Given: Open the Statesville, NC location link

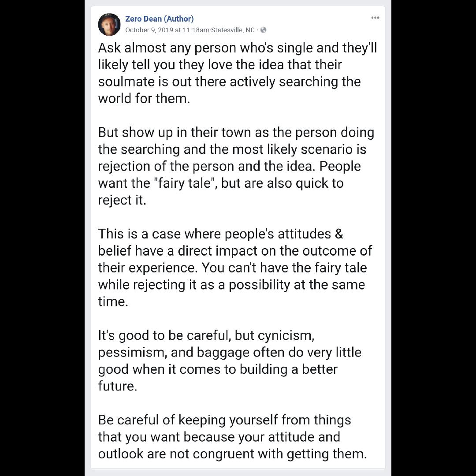Looking at the screenshot, I should (233, 30).
